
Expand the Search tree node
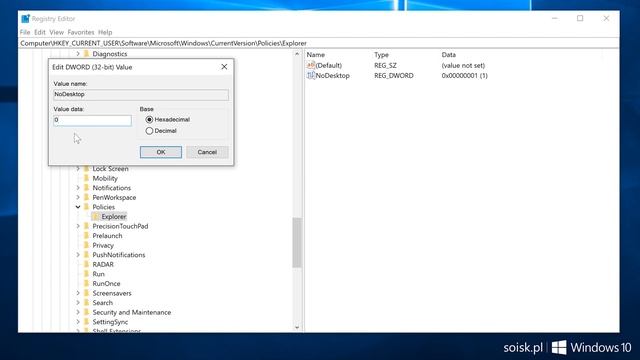(78, 303)
